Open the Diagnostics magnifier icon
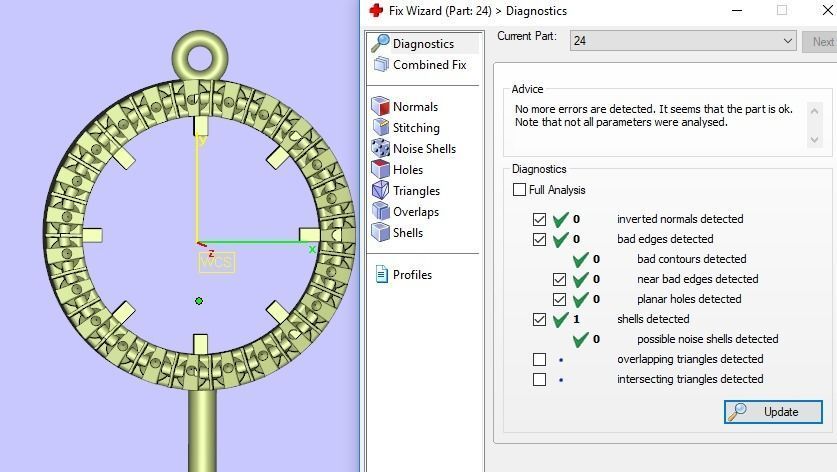The height and width of the screenshot is (472, 837). (x=381, y=43)
